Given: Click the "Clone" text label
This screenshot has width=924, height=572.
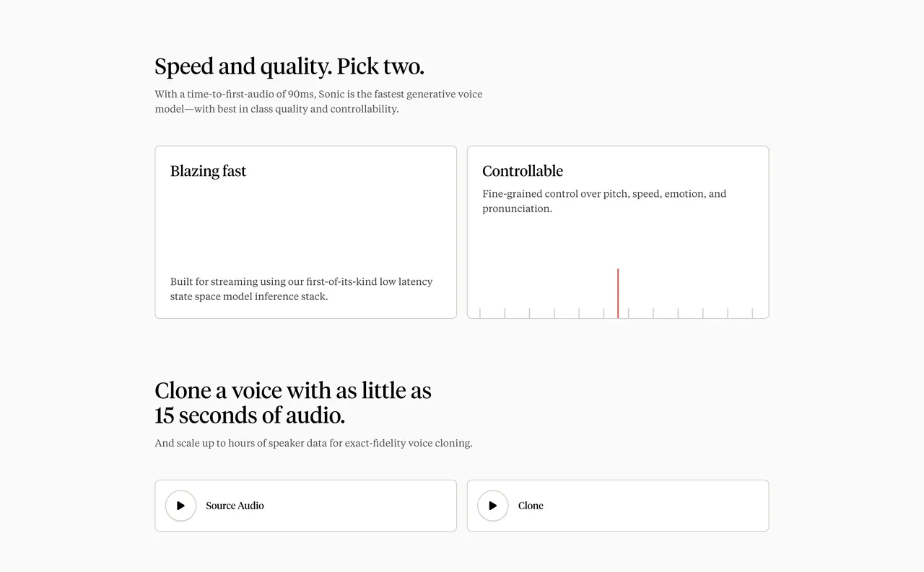Looking at the screenshot, I should [531, 506].
